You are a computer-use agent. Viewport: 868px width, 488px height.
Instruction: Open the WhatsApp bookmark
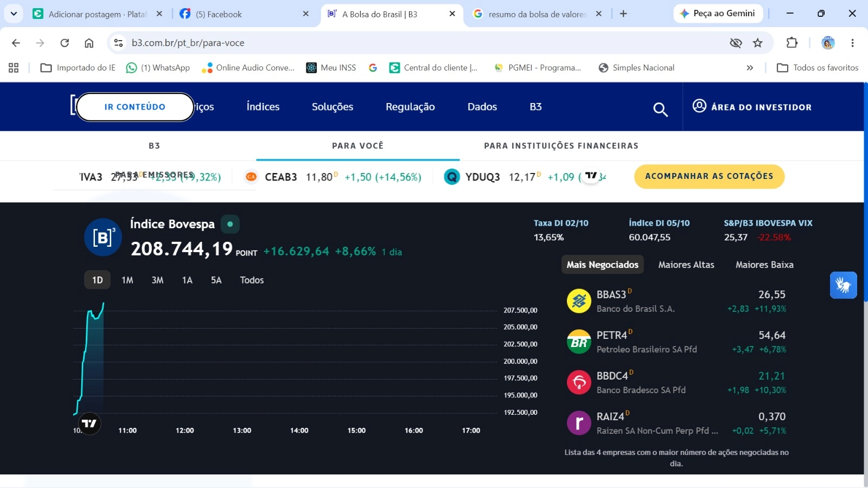[158, 68]
